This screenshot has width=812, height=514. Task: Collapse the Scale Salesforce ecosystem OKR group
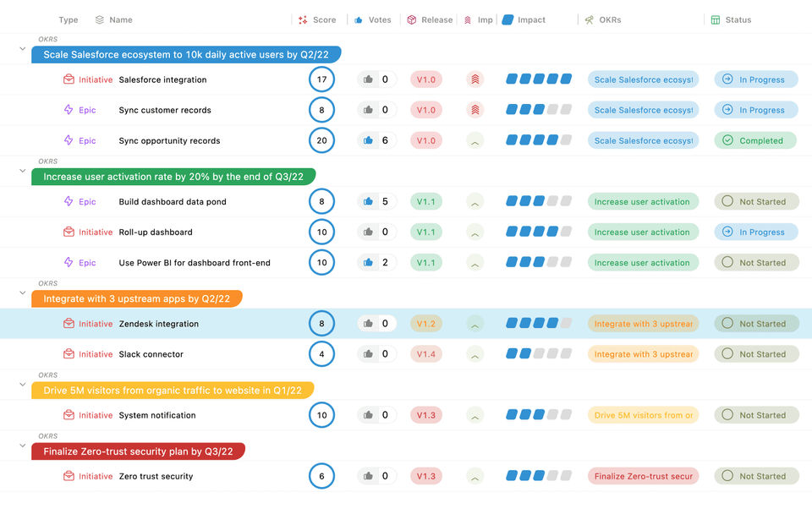point(23,49)
